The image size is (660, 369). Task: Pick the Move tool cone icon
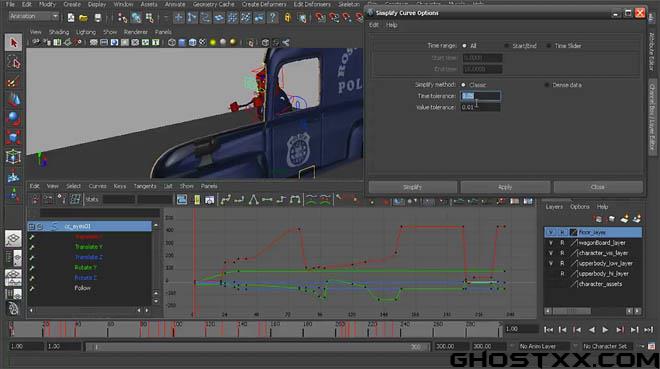click(x=13, y=100)
